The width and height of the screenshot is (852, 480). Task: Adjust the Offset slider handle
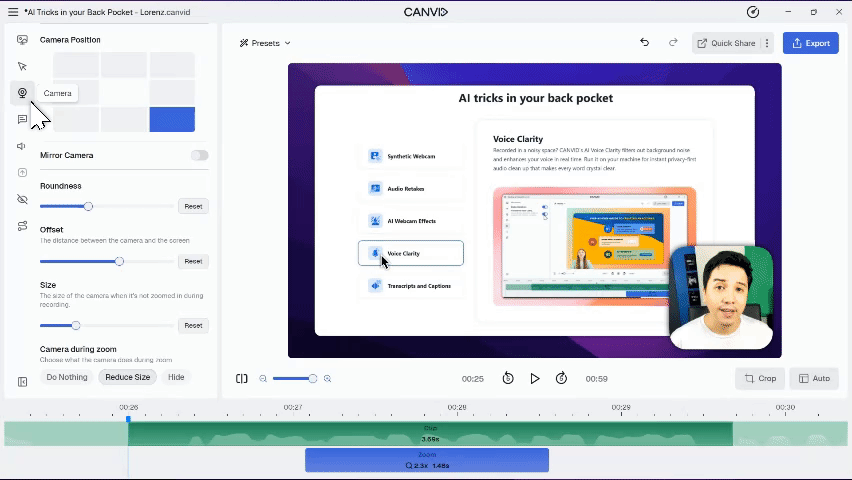coord(120,261)
